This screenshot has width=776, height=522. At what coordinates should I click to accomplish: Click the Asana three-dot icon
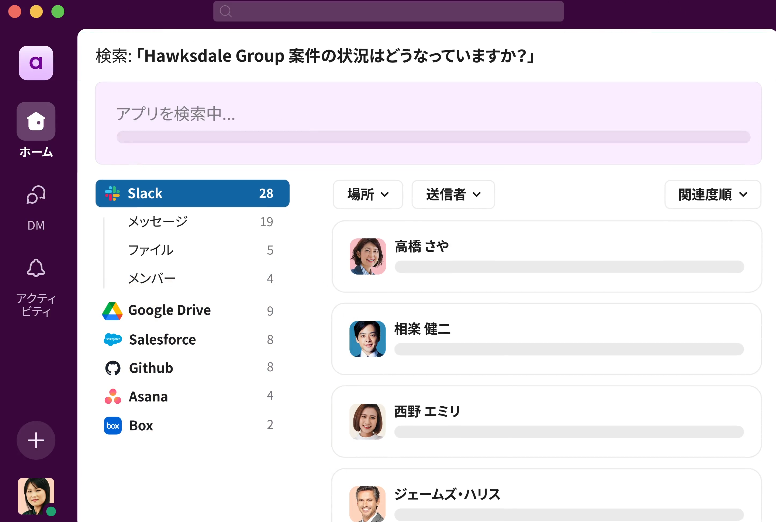(113, 397)
